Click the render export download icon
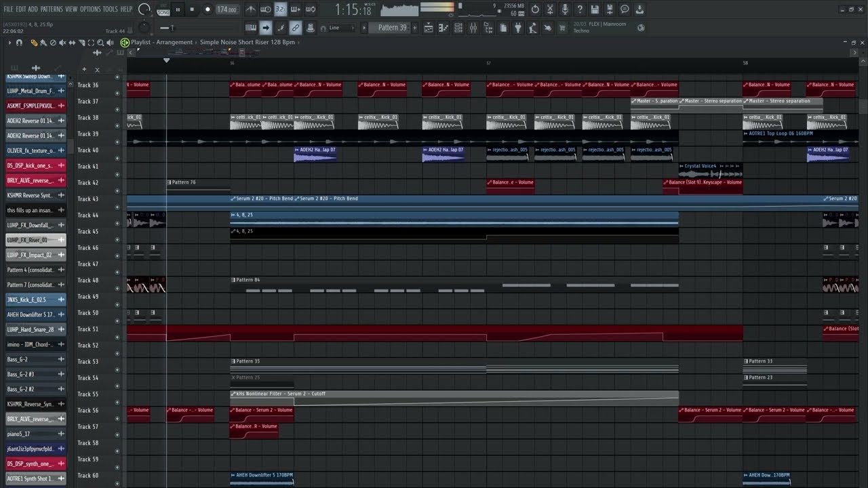 coord(639,9)
